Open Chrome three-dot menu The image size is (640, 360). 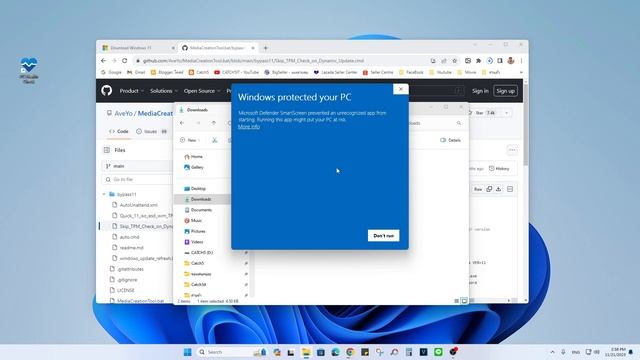coord(521,61)
